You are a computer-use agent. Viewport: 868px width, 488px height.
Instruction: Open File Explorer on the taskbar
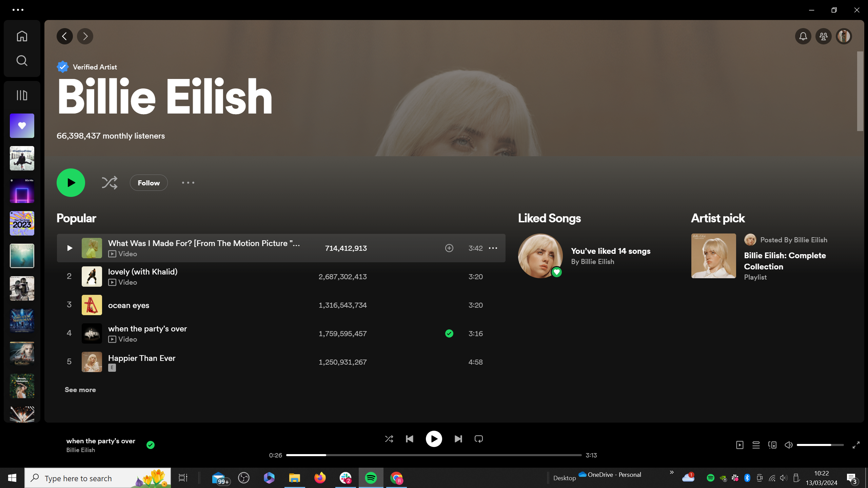(295, 478)
